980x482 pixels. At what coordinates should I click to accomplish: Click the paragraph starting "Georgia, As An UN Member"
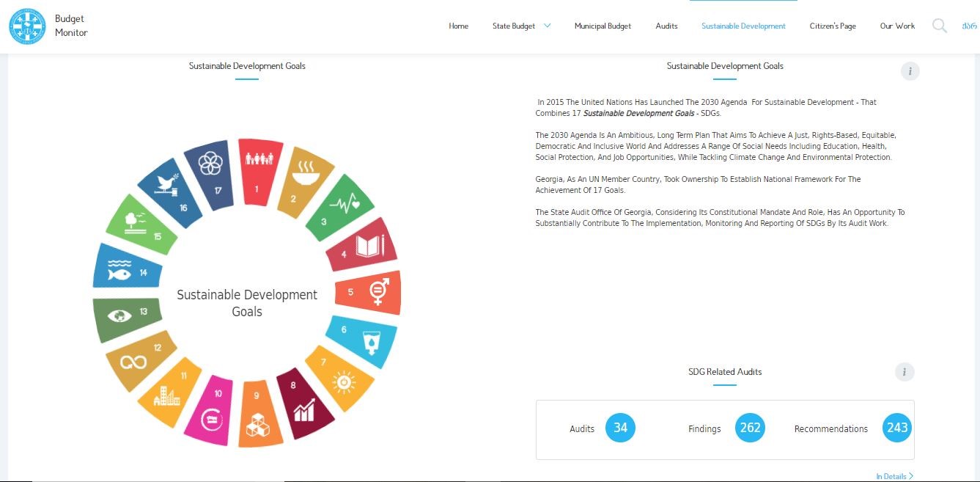[x=698, y=185]
